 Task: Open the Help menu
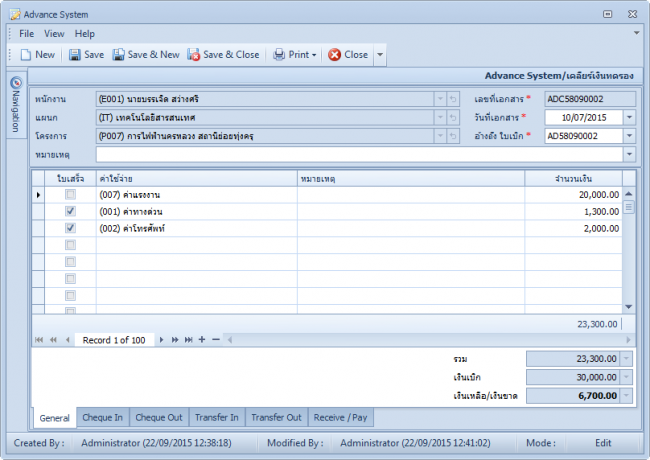(85, 34)
